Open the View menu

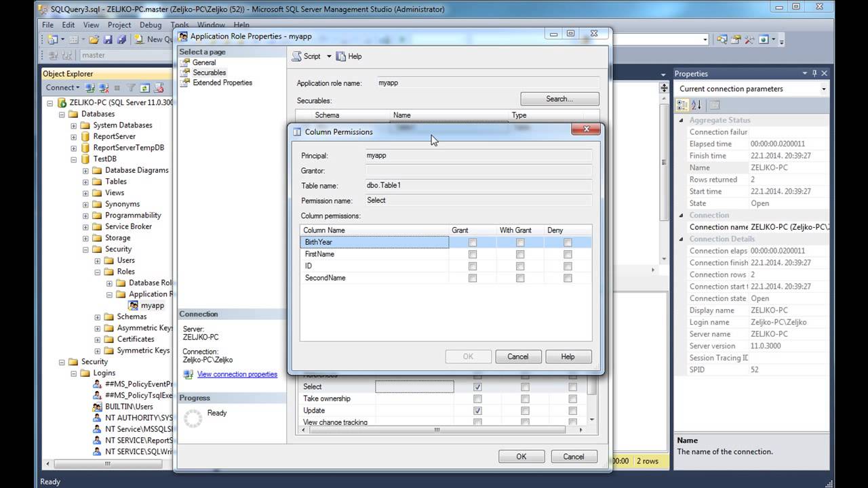pyautogui.click(x=91, y=25)
